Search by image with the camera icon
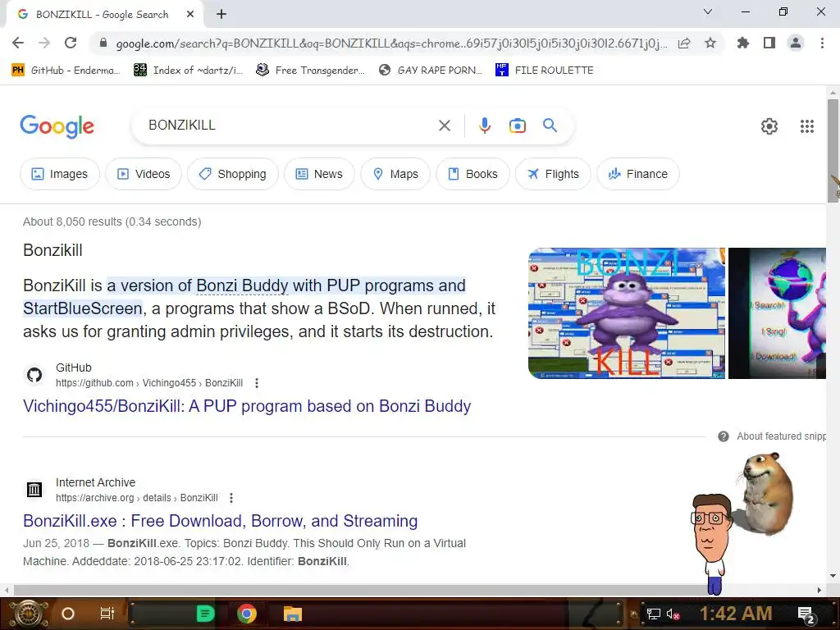Screen dimensions: 840x630 pyautogui.click(x=517, y=126)
